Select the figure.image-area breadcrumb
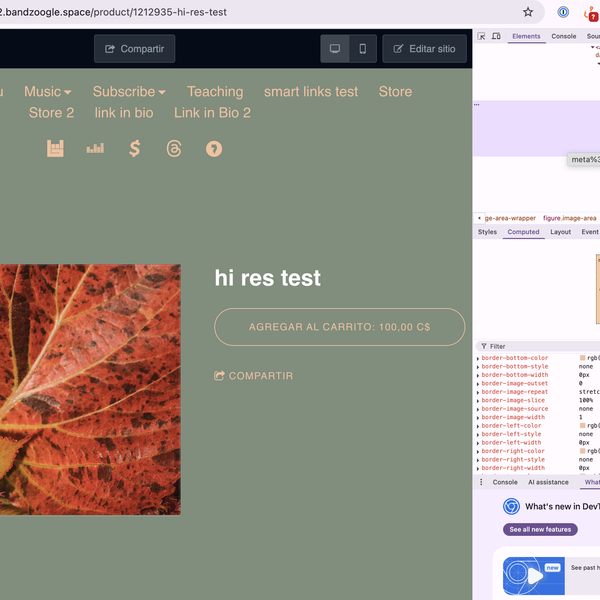 569,218
